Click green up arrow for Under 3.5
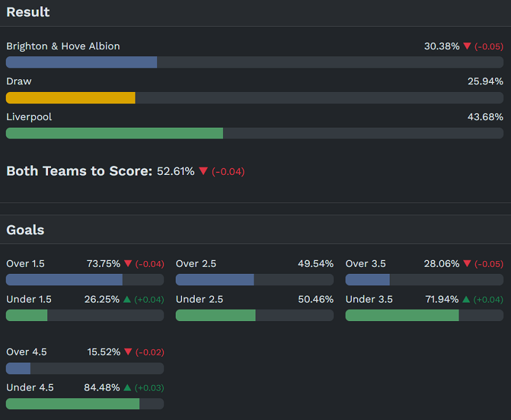Viewport: 511px width, 420px height. pos(467,299)
